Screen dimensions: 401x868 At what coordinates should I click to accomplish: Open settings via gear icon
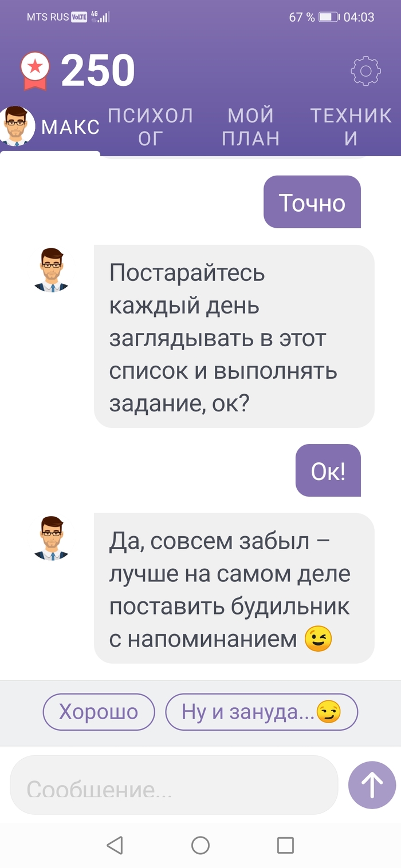pyautogui.click(x=365, y=71)
